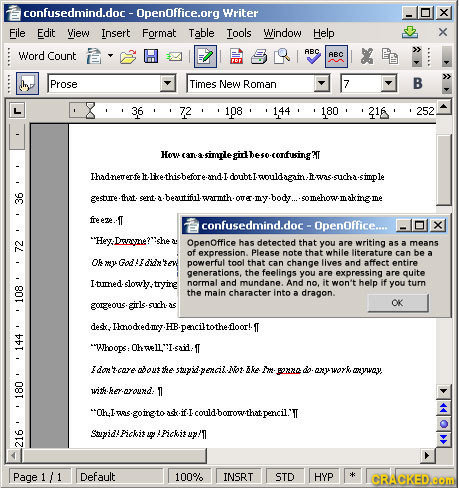Click the horizontal scrollbar left arrow
Viewport: 459px width, 488px height.
click(x=13, y=455)
